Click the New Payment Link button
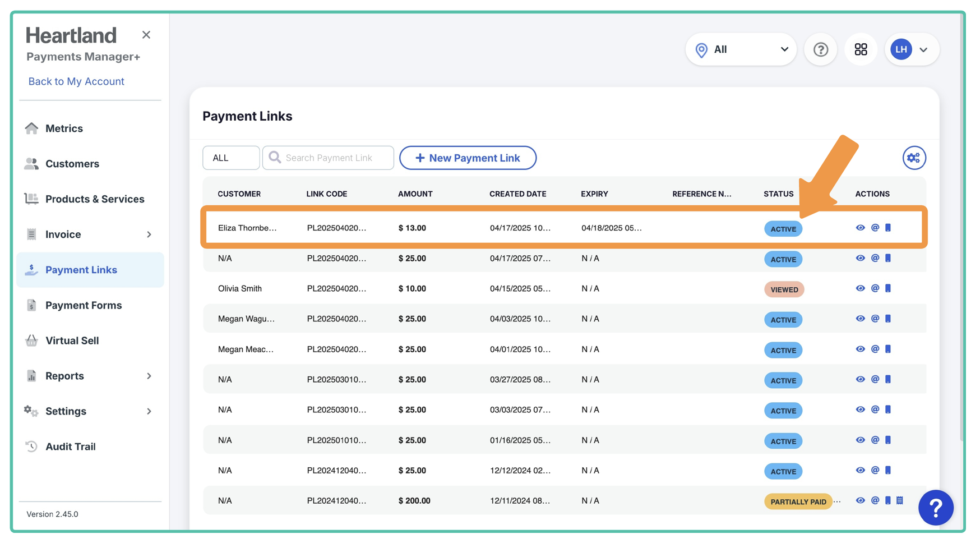This screenshot has height=543, width=980. [x=468, y=158]
